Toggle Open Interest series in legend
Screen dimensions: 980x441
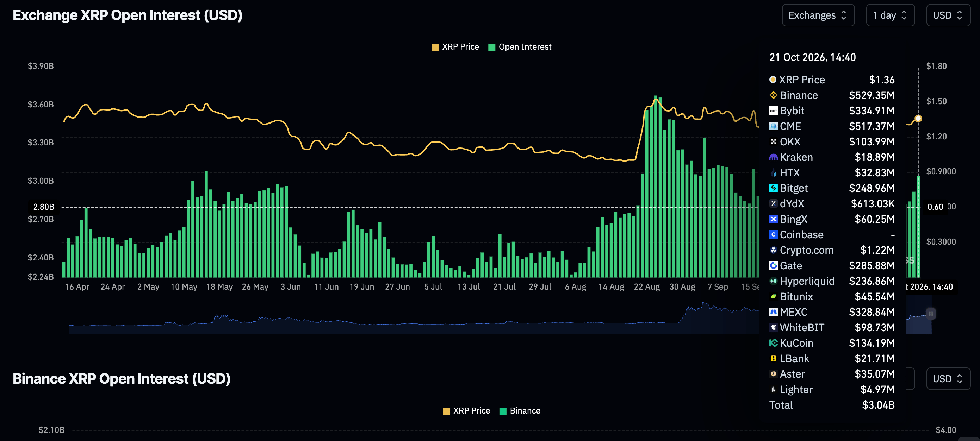click(x=520, y=47)
